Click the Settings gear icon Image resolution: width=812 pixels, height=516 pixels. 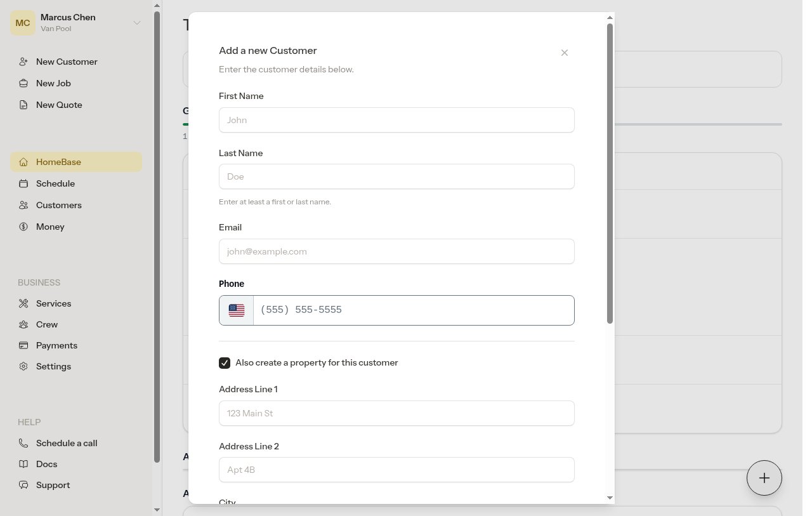pos(23,366)
